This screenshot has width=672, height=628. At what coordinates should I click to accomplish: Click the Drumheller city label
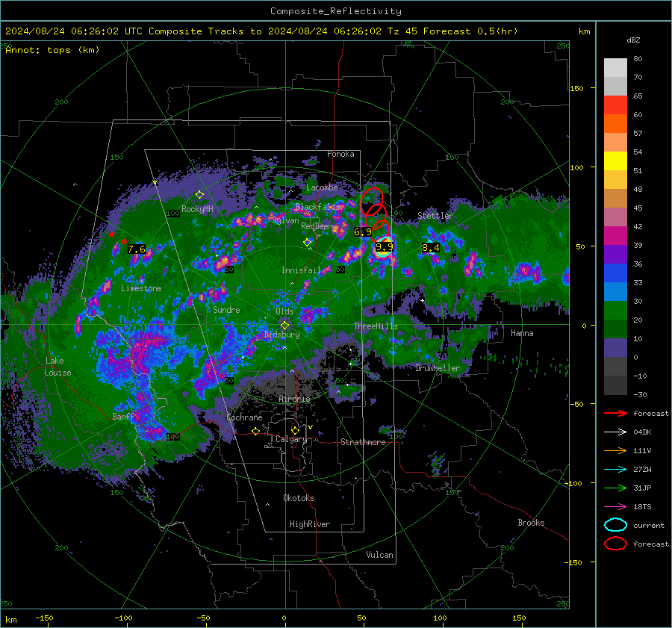[438, 368]
